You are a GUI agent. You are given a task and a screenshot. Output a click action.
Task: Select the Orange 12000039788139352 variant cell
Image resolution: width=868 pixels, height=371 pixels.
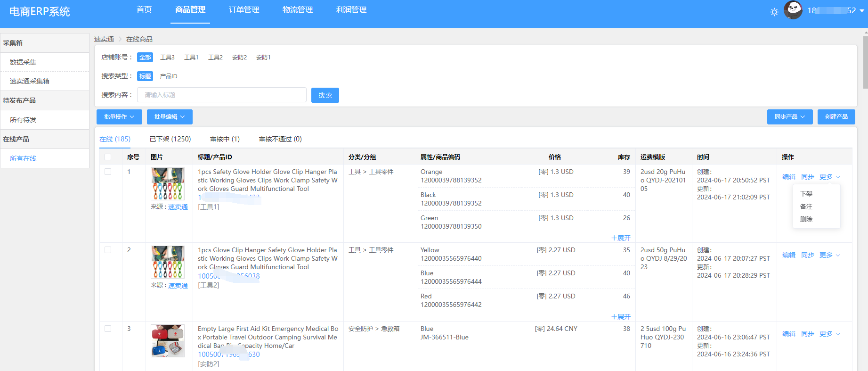451,176
